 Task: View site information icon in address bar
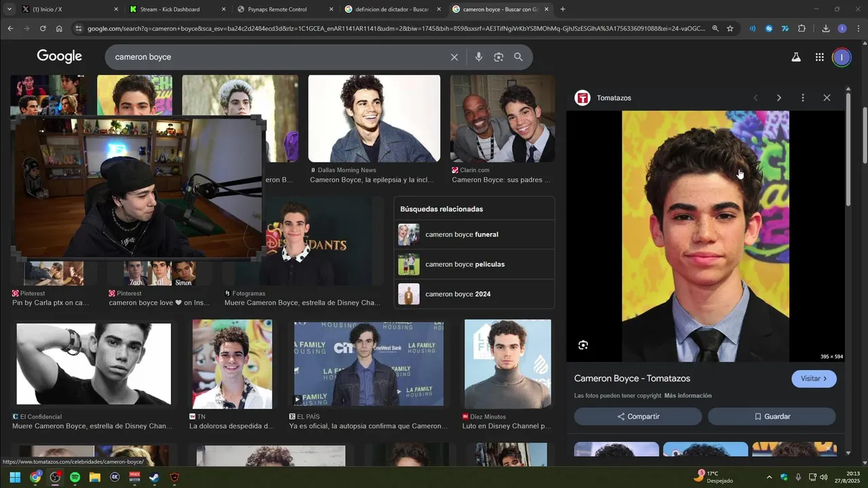(79, 28)
